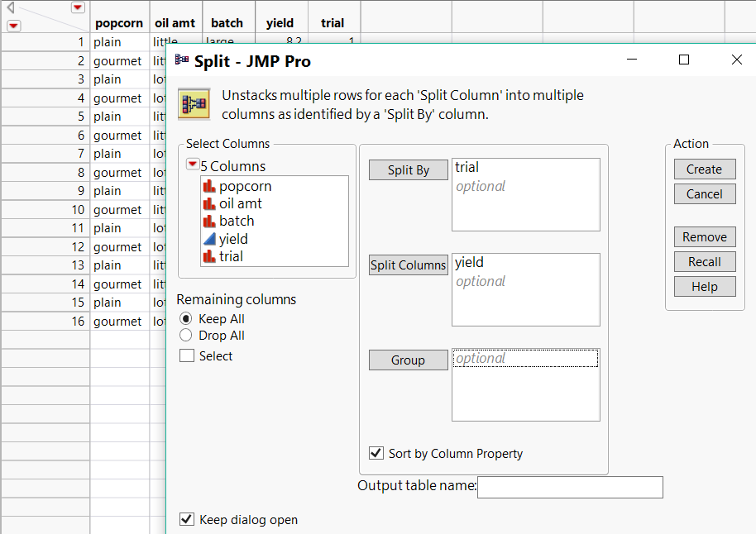This screenshot has height=534, width=756.
Task: Open the rows red triangle menu
Action: (13, 26)
